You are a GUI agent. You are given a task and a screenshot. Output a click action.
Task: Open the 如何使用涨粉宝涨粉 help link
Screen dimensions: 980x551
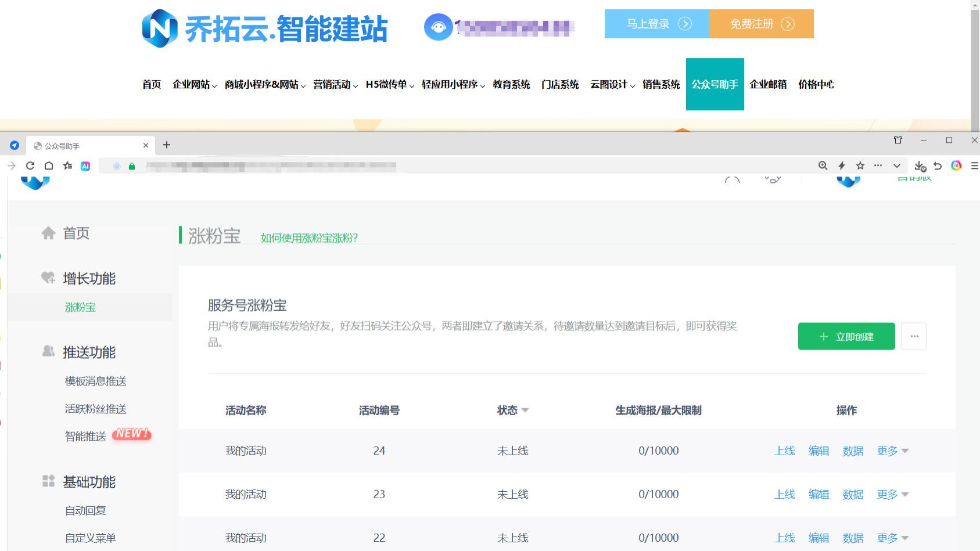[x=308, y=238]
